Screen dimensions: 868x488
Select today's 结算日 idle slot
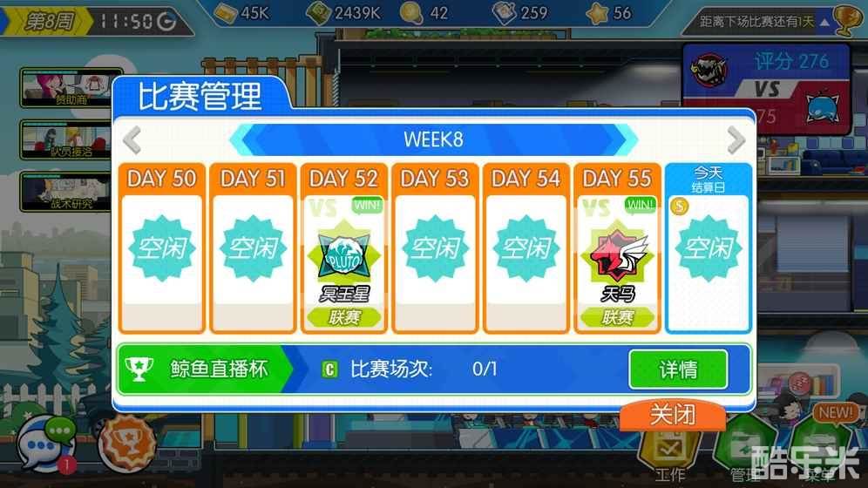pyautogui.click(x=708, y=247)
